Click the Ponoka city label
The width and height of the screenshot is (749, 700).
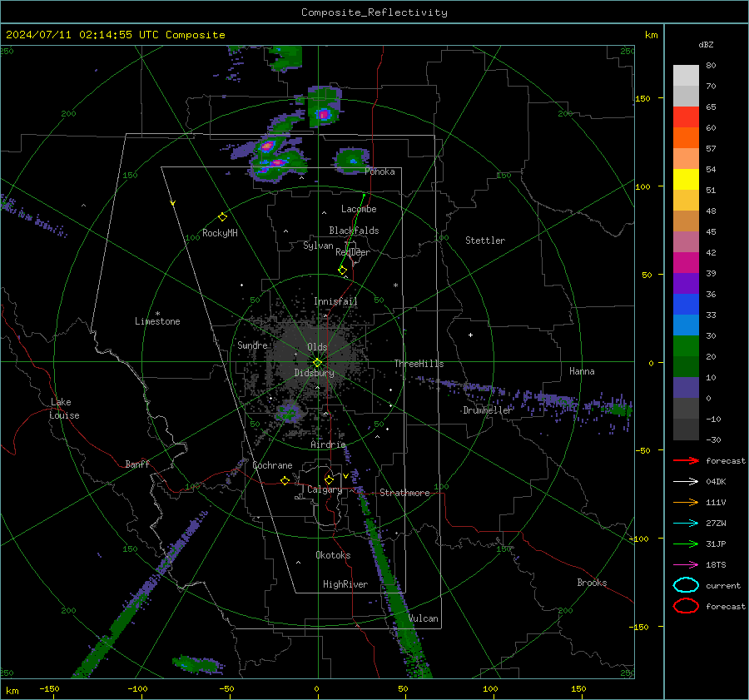pyautogui.click(x=379, y=171)
